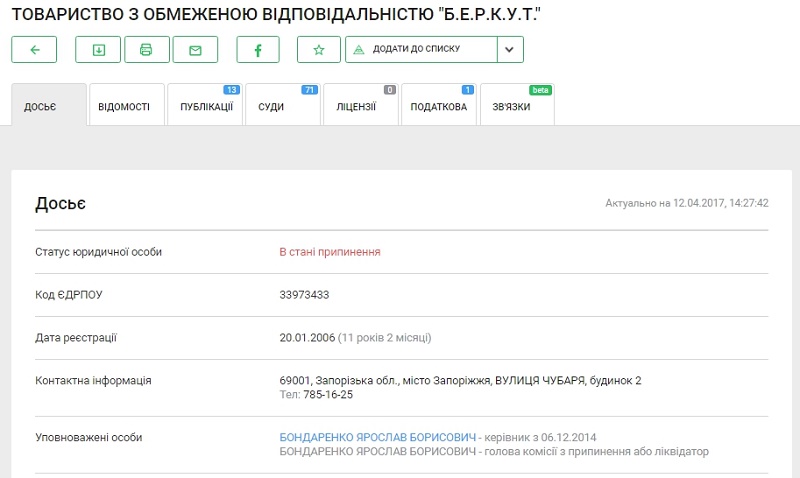The width and height of the screenshot is (800, 478).
Task: View the Податкова tab
Action: pos(438,107)
